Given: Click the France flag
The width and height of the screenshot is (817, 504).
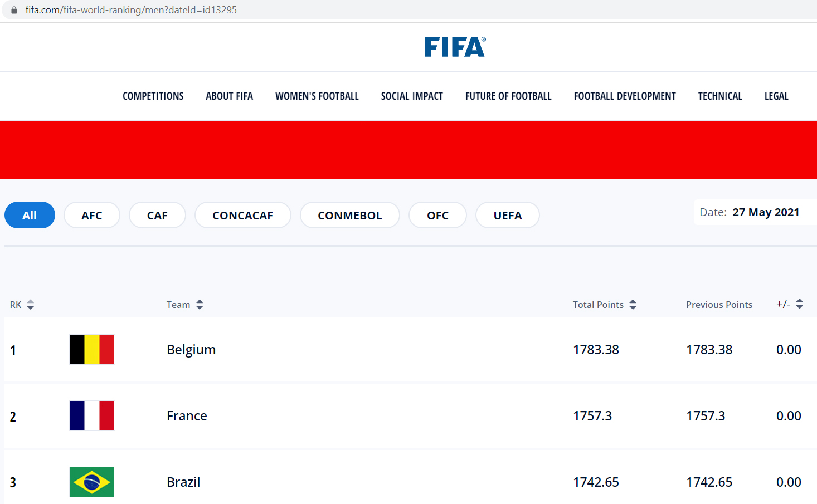Looking at the screenshot, I should [x=92, y=416].
